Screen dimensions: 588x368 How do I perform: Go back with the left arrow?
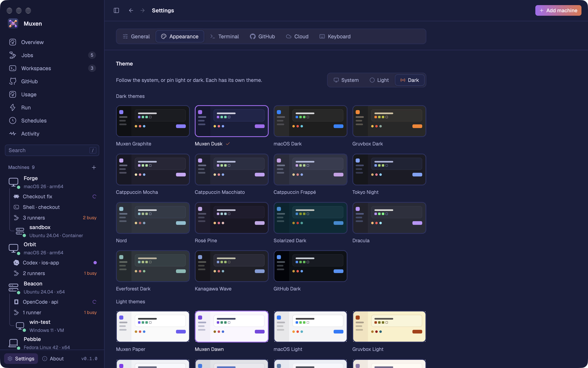tap(131, 10)
